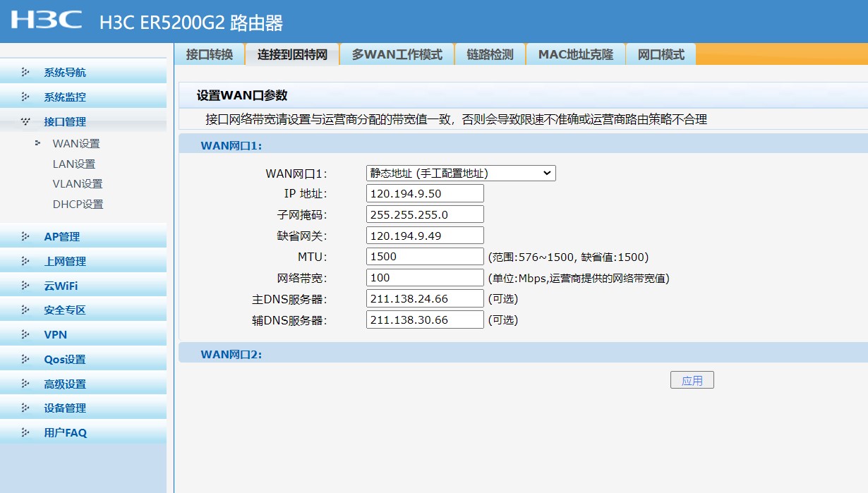
Task: Expand the 设备管理 menu section
Action: click(x=83, y=408)
